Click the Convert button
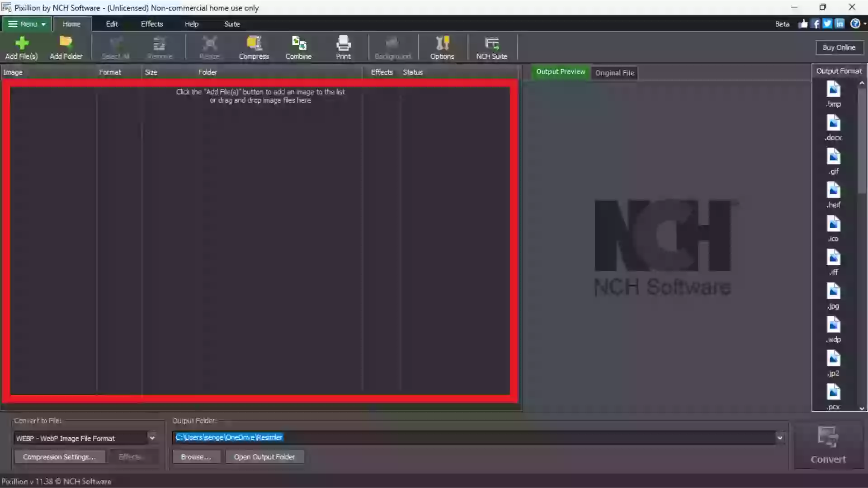868x488 pixels. (828, 445)
